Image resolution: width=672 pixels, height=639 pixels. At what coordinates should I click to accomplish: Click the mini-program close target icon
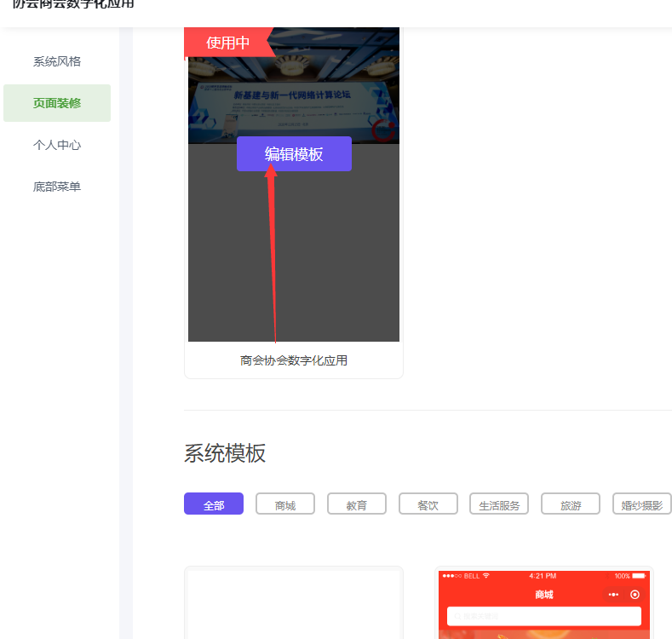[635, 594]
